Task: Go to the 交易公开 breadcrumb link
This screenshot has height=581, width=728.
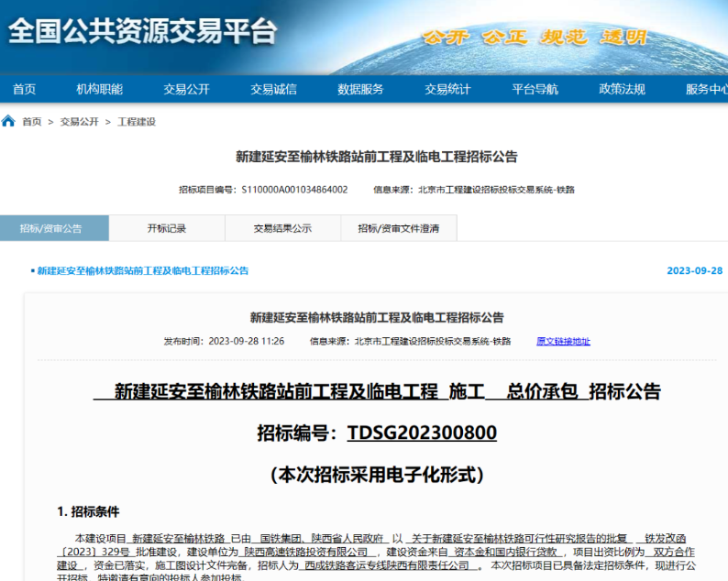Action: 80,122
